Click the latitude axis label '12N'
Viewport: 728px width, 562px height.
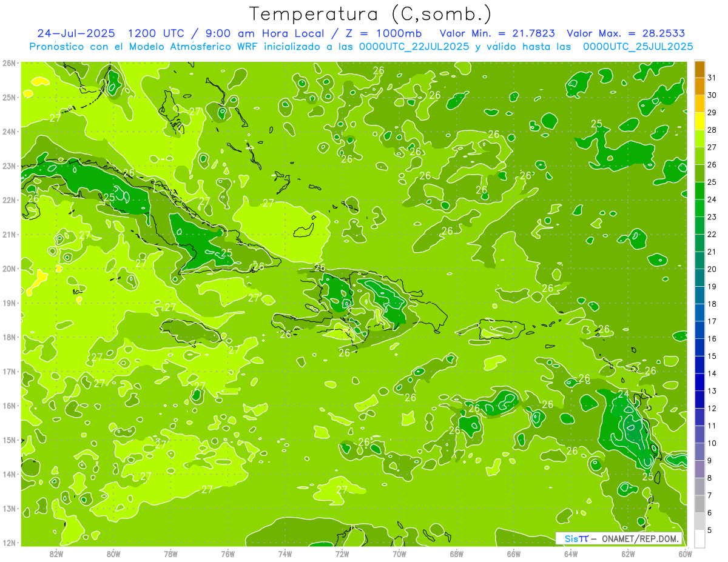[x=9, y=543]
